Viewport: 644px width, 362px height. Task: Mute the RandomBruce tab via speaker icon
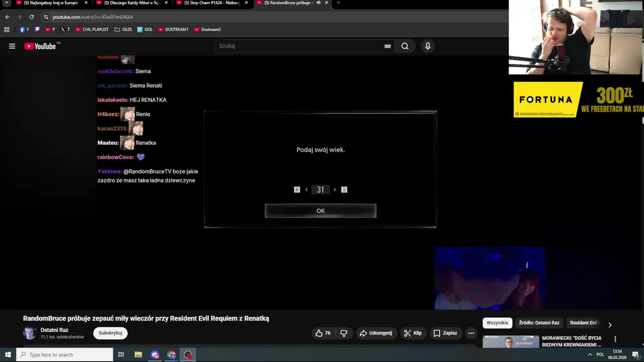(318, 3)
